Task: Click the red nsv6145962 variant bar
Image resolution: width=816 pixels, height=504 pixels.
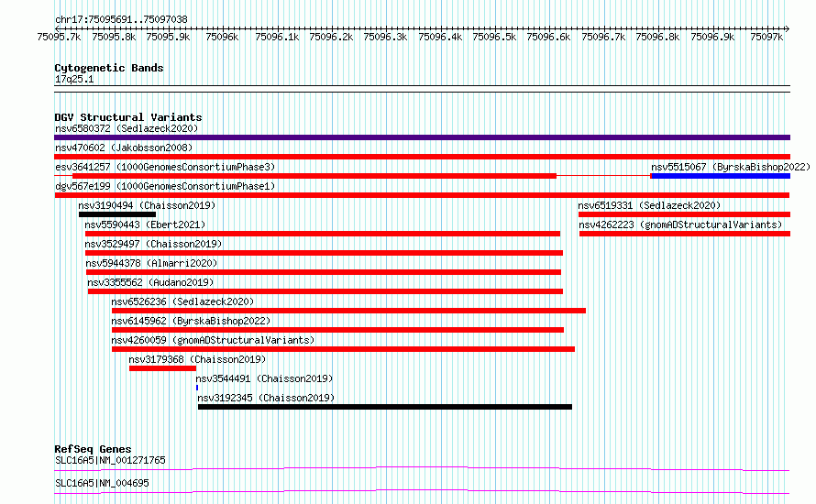Action: [337, 330]
